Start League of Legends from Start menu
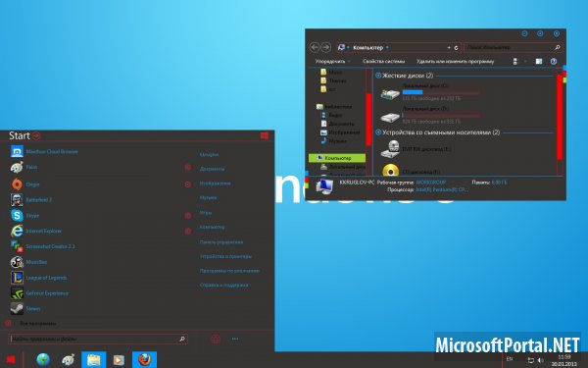The width and height of the screenshot is (588, 368). click(x=38, y=278)
